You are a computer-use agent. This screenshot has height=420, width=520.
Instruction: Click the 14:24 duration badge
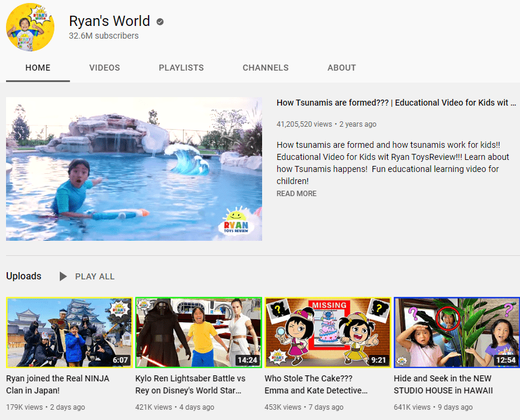click(248, 360)
